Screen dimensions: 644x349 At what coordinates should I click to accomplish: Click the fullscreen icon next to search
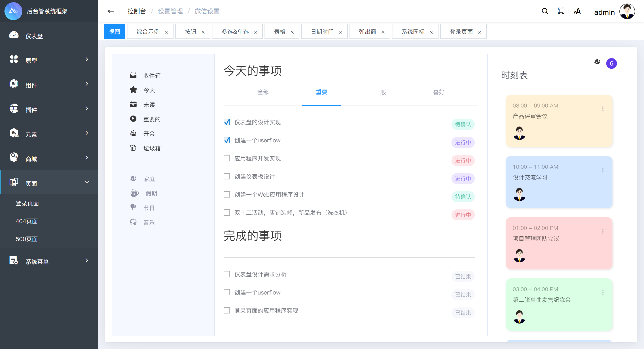point(561,11)
